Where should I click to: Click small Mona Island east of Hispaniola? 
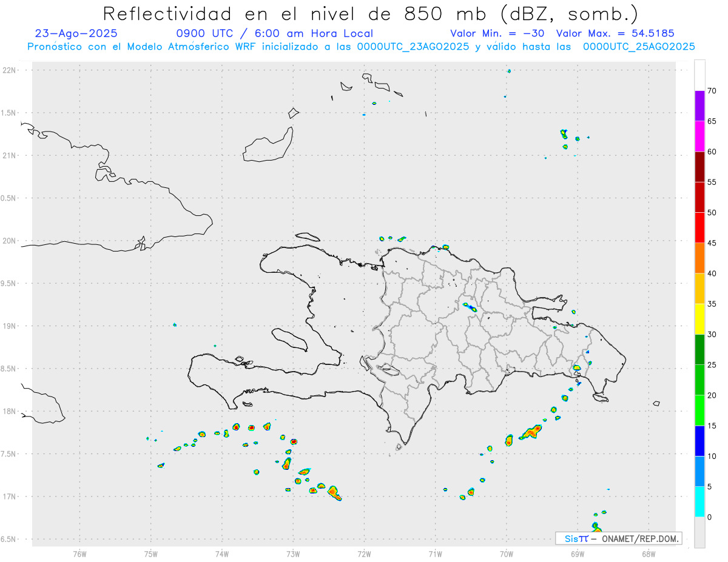click(x=656, y=403)
